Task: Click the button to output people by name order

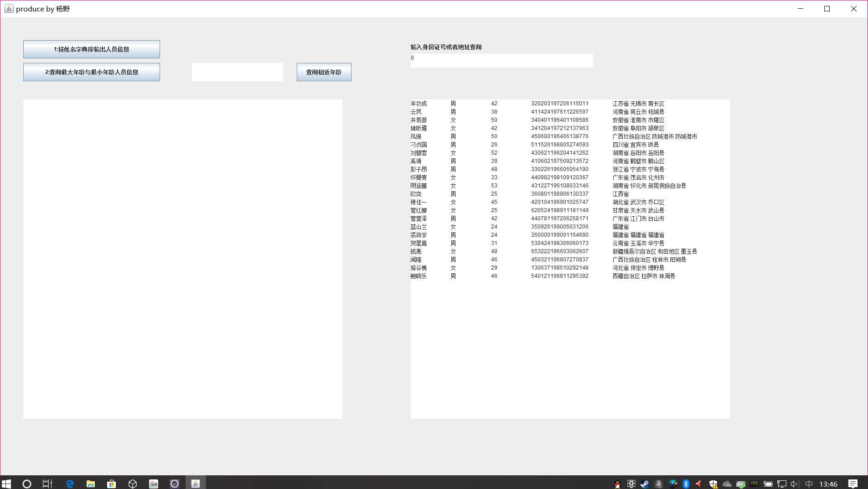Action: (91, 49)
